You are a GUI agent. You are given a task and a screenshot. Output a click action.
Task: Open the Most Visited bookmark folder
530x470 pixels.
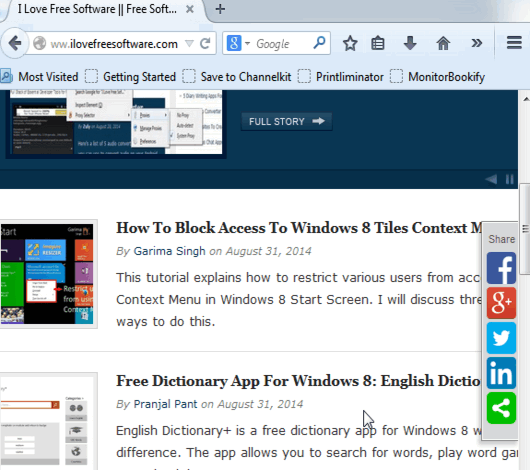40,77
